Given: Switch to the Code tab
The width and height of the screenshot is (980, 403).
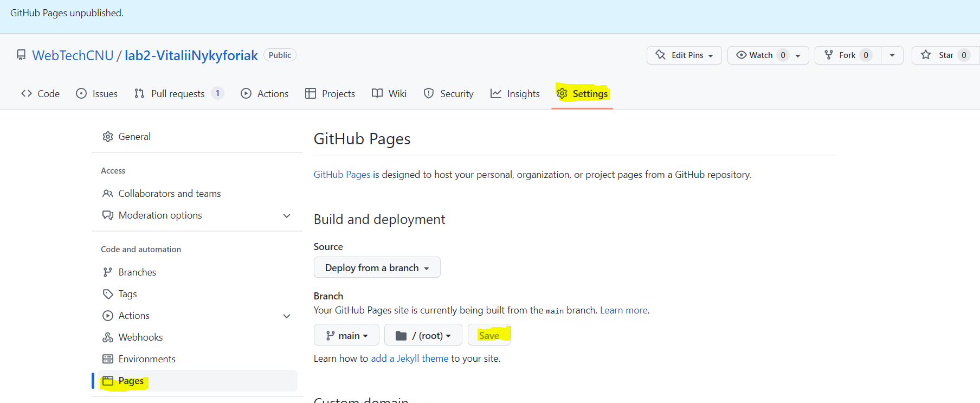Looking at the screenshot, I should pos(40,94).
